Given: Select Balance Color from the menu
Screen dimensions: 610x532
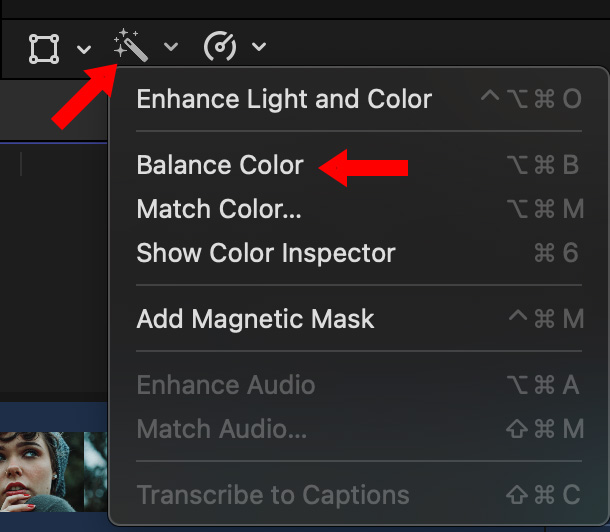Looking at the screenshot, I should tap(220, 165).
